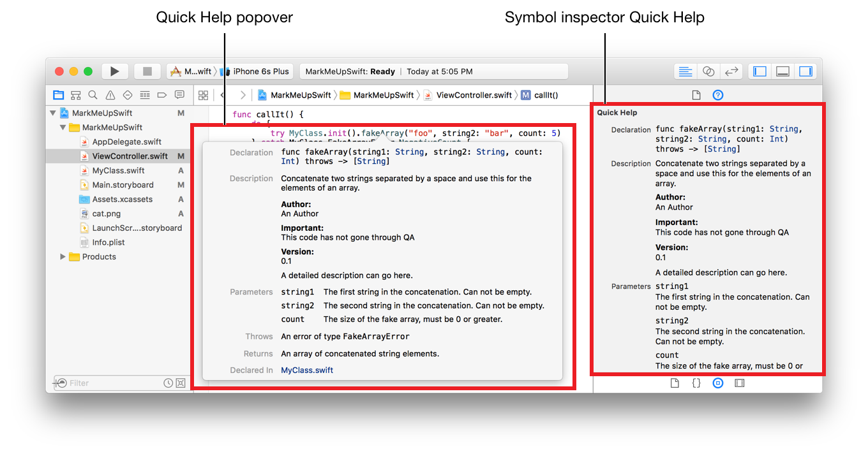Click the Run (play) button
This screenshot has width=868, height=454.
click(115, 71)
